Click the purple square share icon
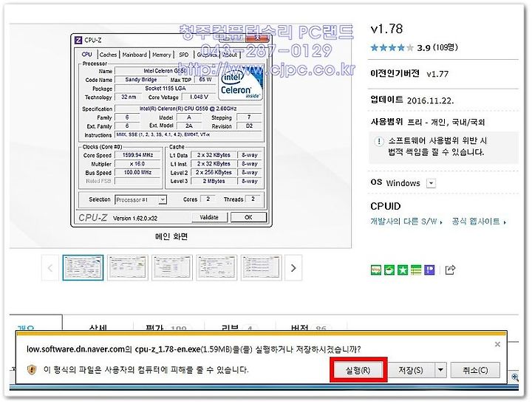 (x=429, y=270)
